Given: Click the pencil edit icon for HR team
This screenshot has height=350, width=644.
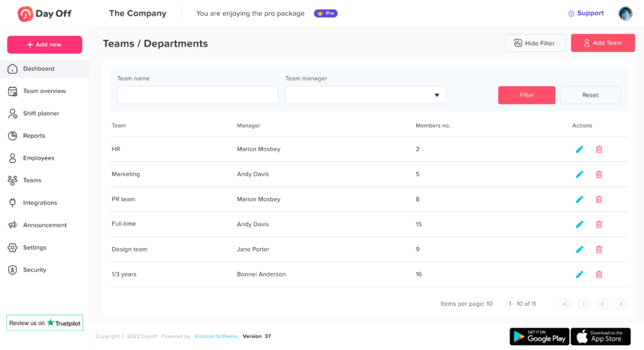Looking at the screenshot, I should tap(579, 149).
